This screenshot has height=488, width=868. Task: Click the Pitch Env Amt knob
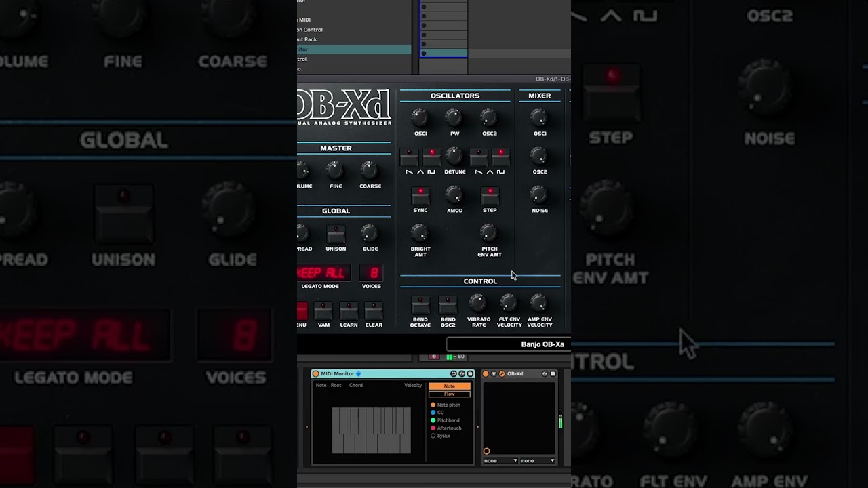click(488, 233)
